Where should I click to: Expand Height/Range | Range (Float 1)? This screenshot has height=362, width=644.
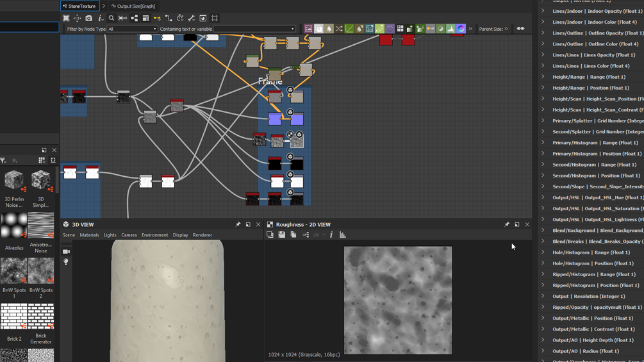coord(543,77)
